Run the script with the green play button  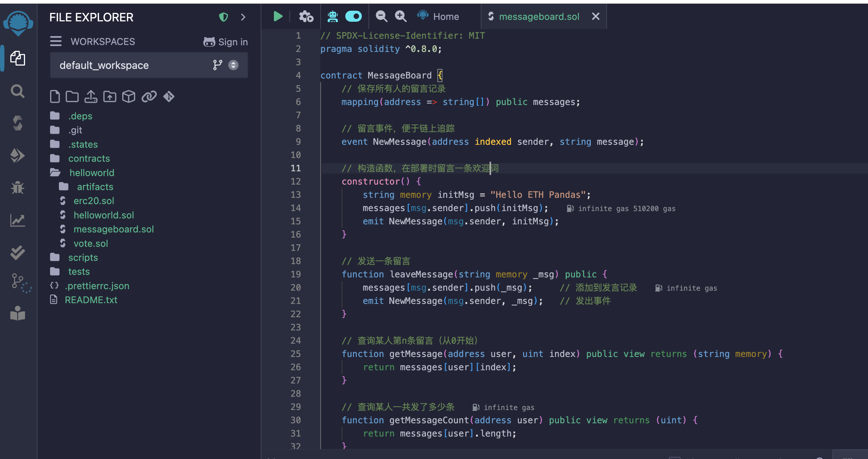pyautogui.click(x=278, y=16)
